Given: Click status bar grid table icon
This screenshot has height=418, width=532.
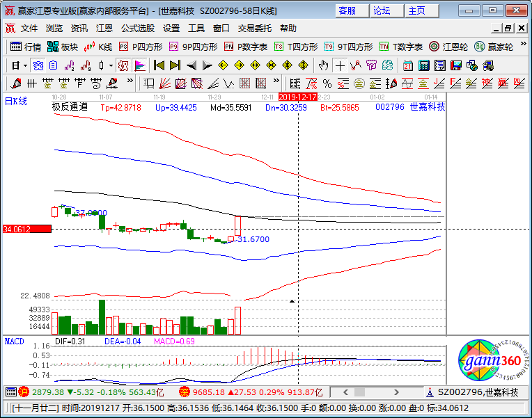Looking at the screenshot, I should 11,392.
